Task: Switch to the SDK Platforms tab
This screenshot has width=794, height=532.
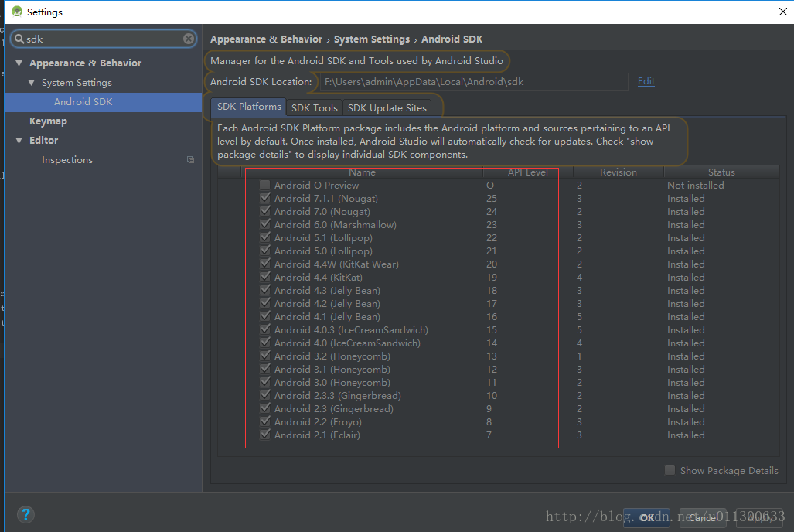Action: coord(249,107)
